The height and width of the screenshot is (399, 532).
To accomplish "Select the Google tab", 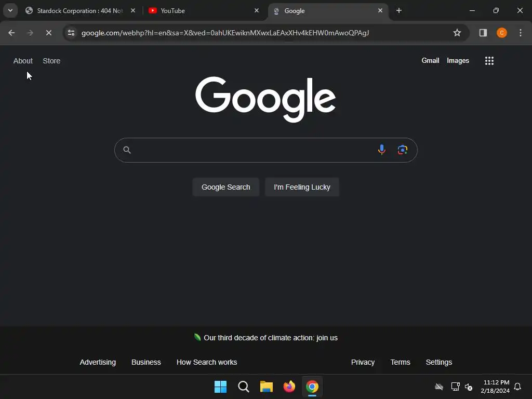I will (x=328, y=10).
